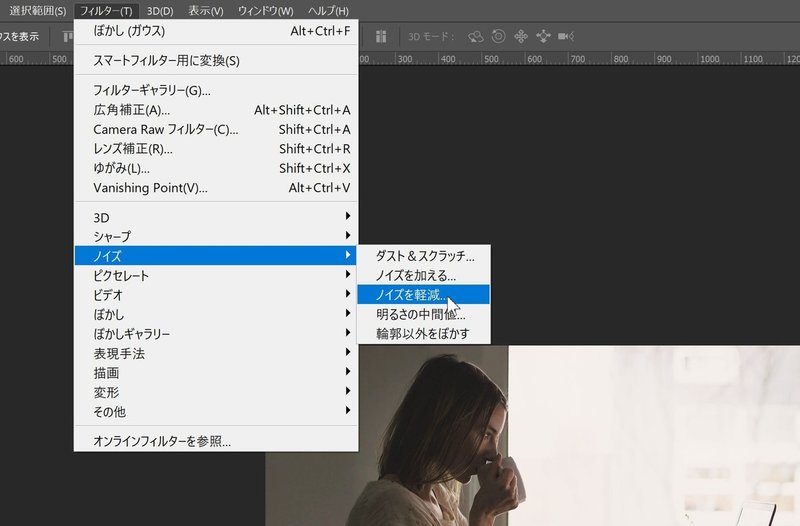Expand the ぼかしギャラリー submenu
Image resolution: width=800 pixels, height=526 pixels.
click(x=216, y=333)
